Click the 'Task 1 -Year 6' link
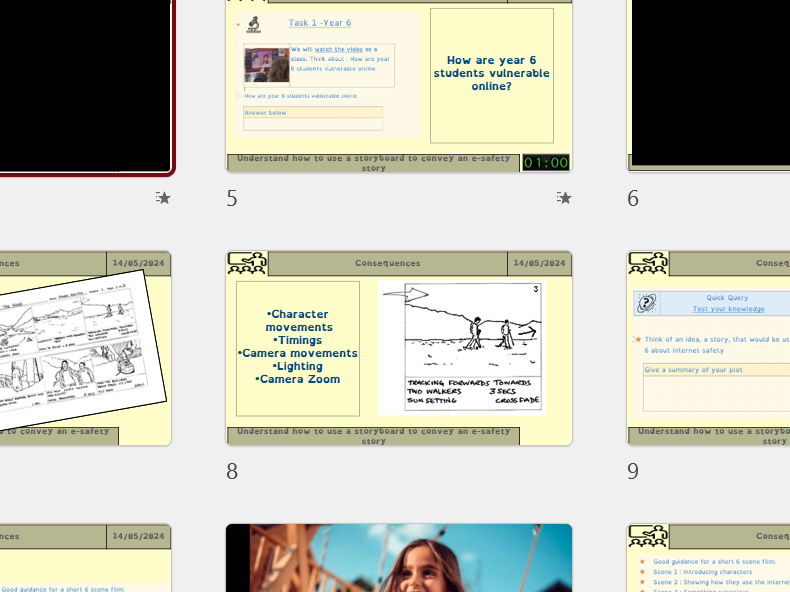Viewport: 790px width, 592px height. (320, 23)
